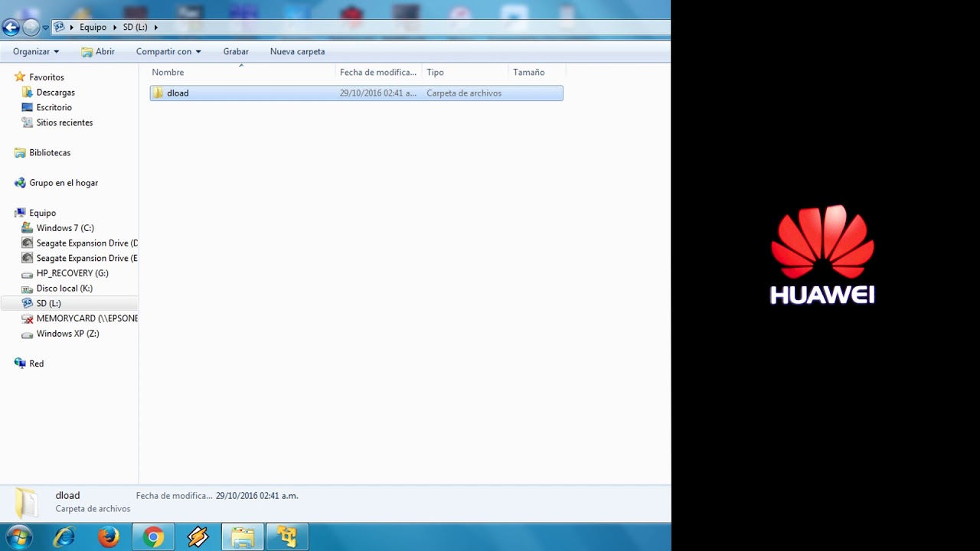Open the recent pages dropdown beside Forward

(x=45, y=28)
